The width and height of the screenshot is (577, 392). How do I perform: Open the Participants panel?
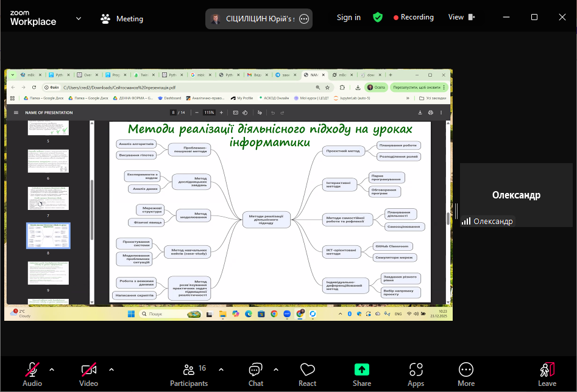click(x=188, y=373)
